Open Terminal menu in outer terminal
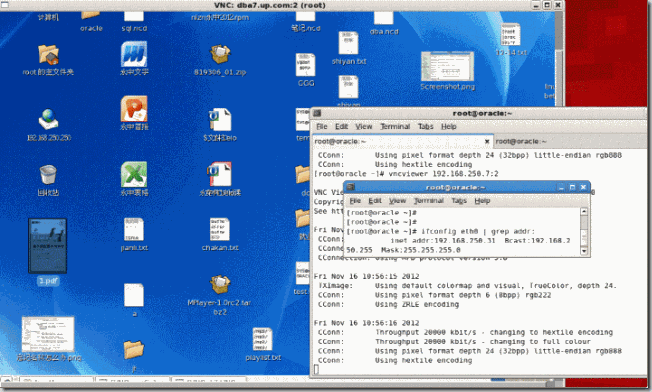Screen dimensions: 652x392 (x=395, y=126)
